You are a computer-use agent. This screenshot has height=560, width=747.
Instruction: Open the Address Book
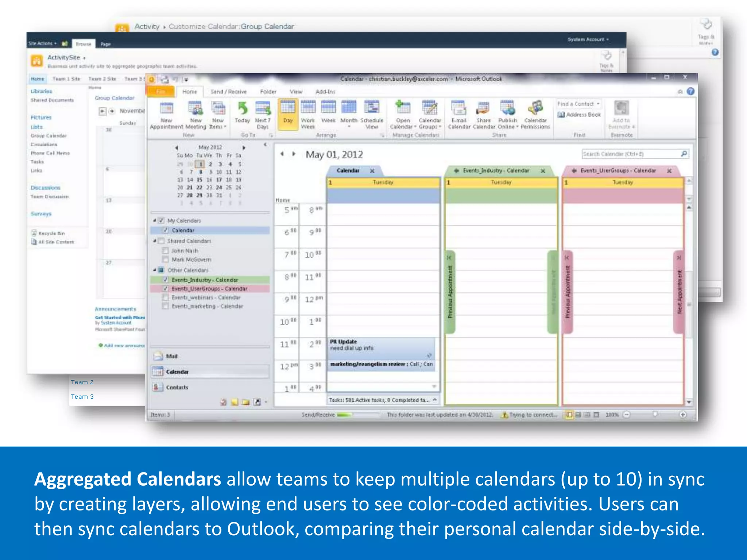click(579, 115)
